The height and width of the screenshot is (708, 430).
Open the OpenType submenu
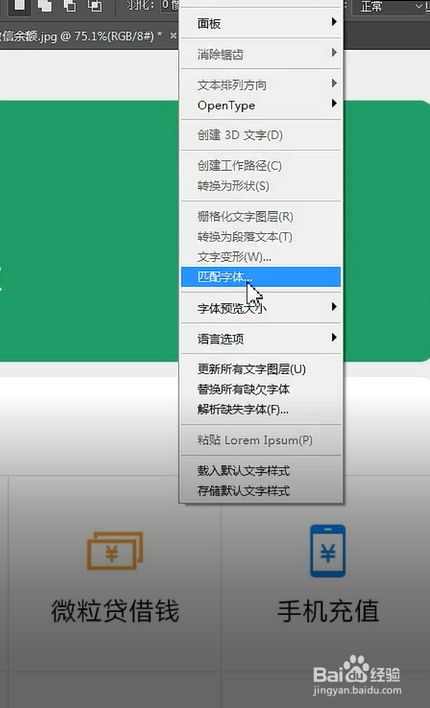coord(261,105)
